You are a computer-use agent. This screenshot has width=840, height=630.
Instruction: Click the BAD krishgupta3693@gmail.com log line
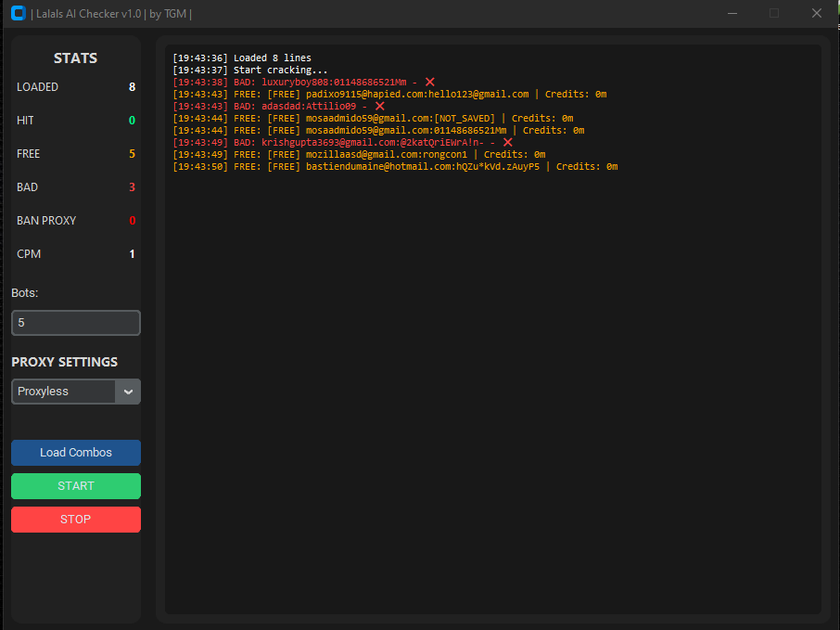tap(343, 143)
